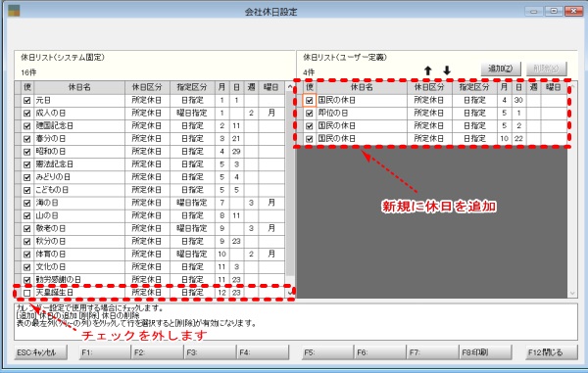The image size is (588, 373).
Task: Select the row header of 山の日
Action: click(x=18, y=215)
